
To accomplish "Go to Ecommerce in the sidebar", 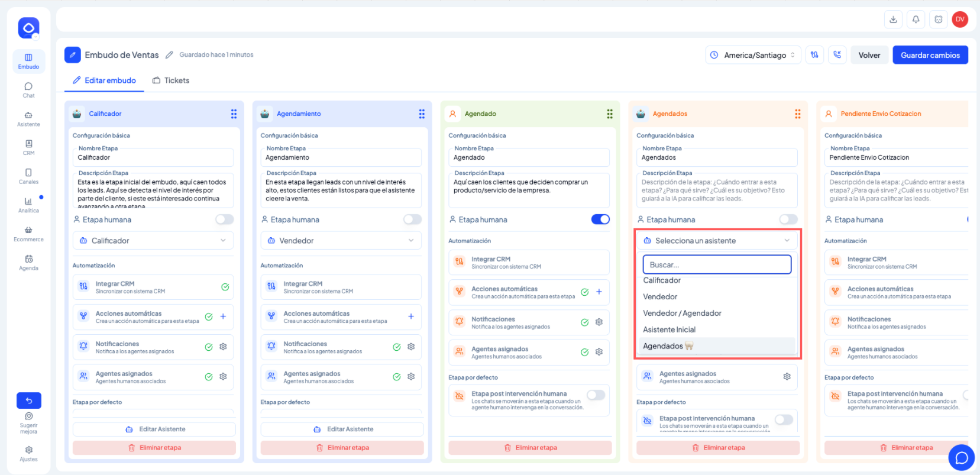I will 28,234.
